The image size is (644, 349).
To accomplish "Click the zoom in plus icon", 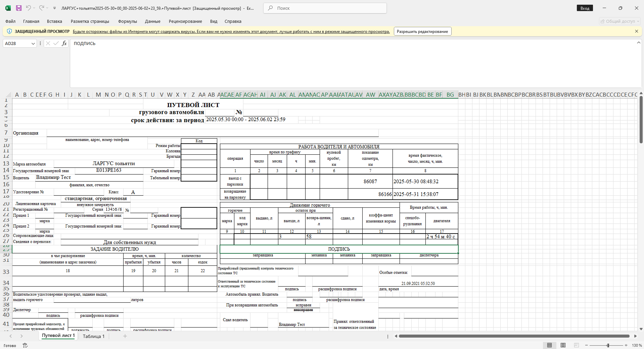I will (626, 345).
